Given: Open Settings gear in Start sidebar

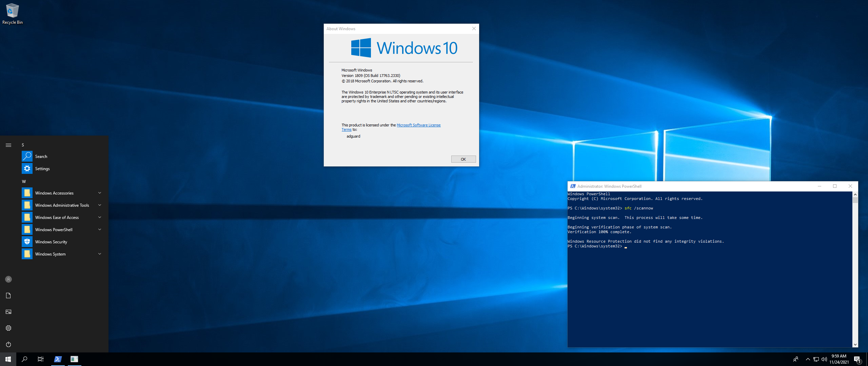Looking at the screenshot, I should [8, 328].
